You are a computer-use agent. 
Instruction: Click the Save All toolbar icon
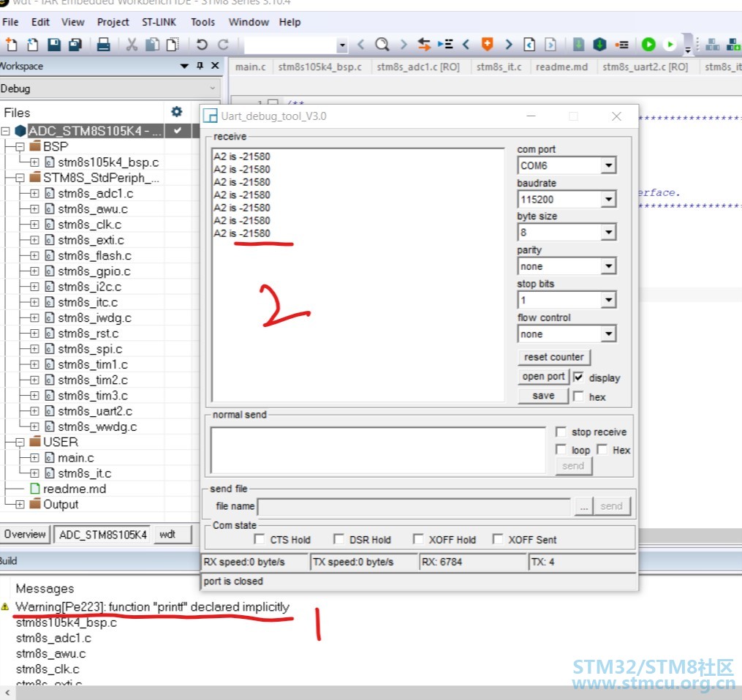click(75, 45)
